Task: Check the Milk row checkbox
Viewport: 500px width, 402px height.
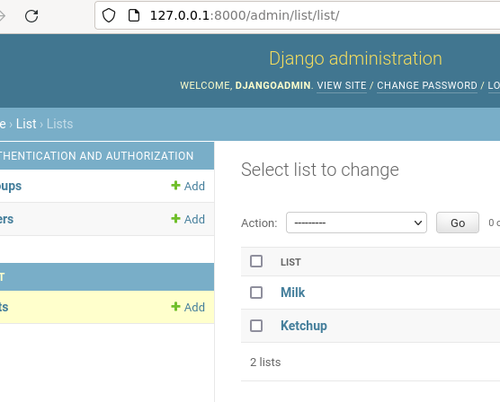Action: point(256,293)
